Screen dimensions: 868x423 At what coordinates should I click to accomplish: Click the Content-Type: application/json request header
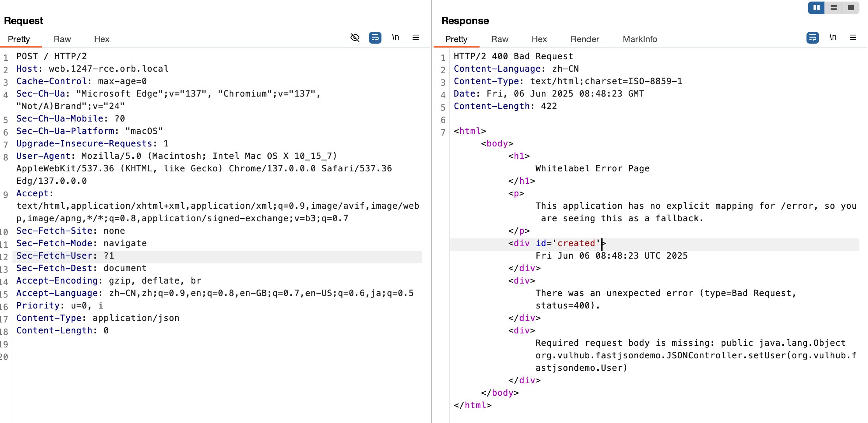98,318
